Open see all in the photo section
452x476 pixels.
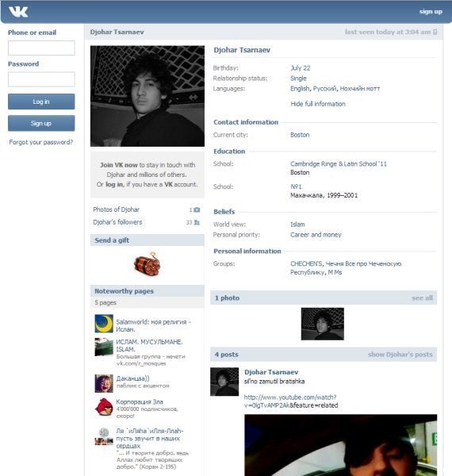click(423, 298)
